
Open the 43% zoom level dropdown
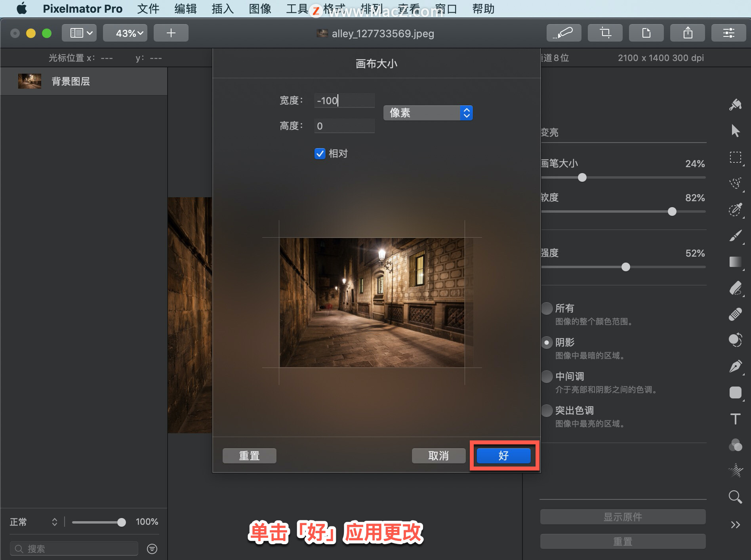click(x=125, y=33)
